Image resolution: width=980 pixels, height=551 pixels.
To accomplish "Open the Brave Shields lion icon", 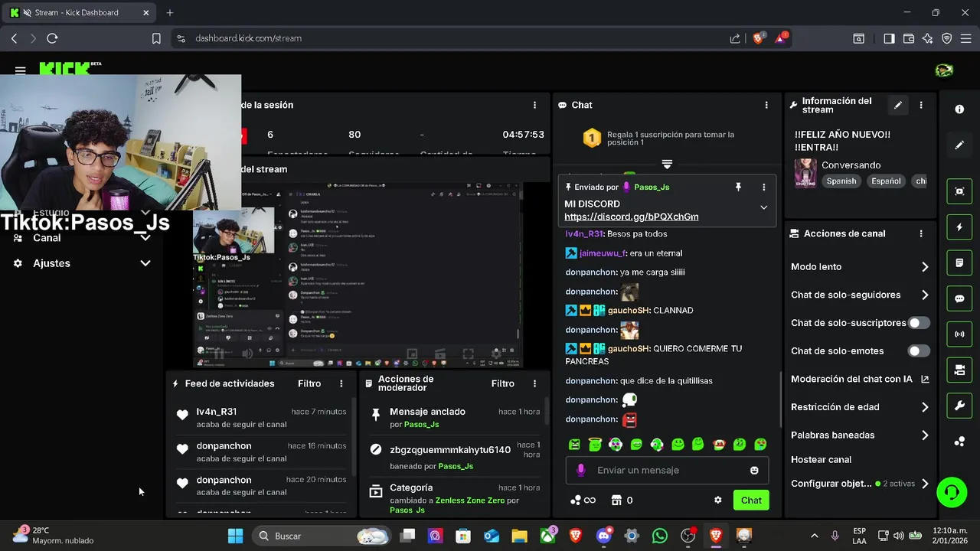I will (x=758, y=38).
